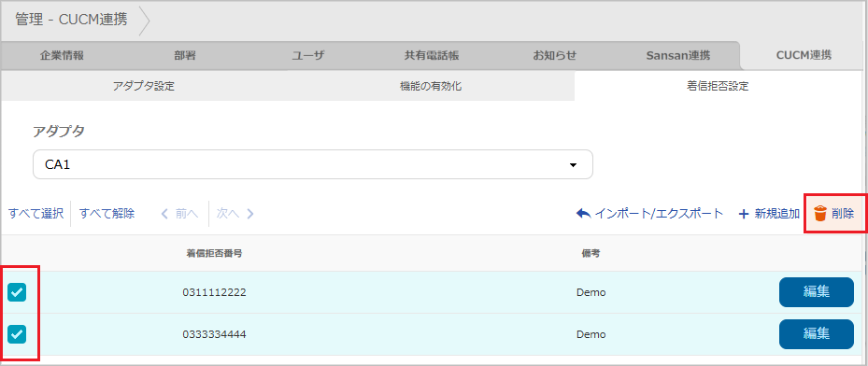The image size is (868, 366).
Task: Open the 共有電話帳 tab
Action: coord(432,56)
